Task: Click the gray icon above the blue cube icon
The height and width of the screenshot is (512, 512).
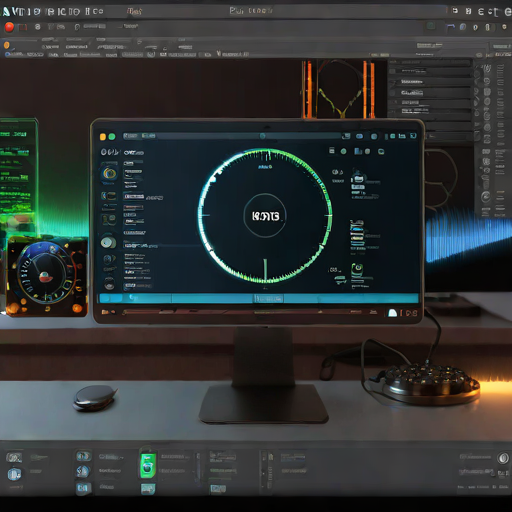Action: pos(14,457)
